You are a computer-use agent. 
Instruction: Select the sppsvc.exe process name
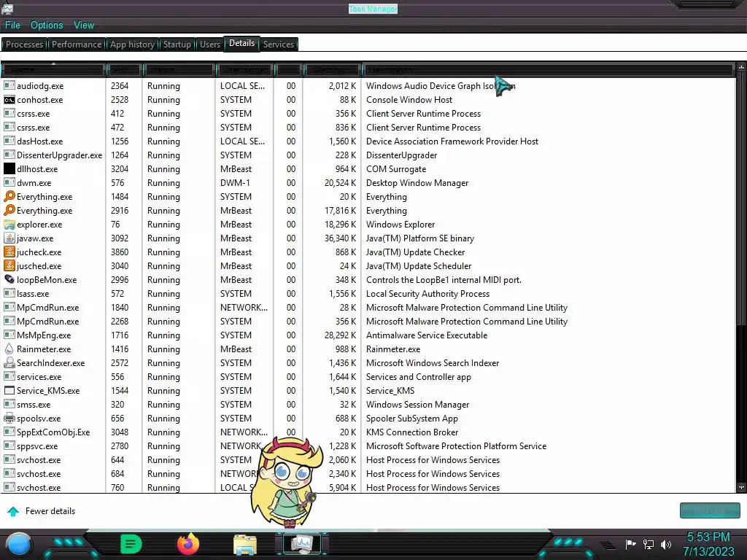click(x=37, y=446)
